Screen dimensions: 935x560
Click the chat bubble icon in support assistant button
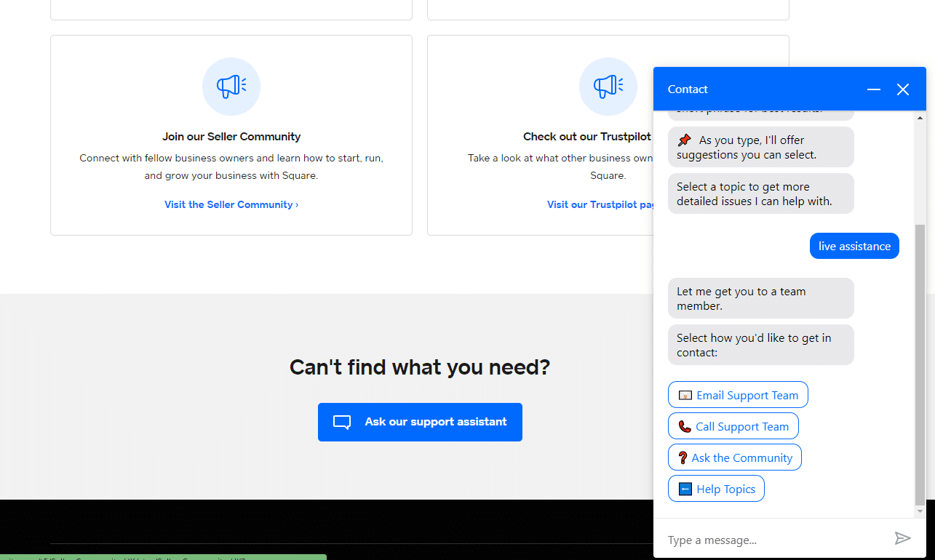(342, 423)
